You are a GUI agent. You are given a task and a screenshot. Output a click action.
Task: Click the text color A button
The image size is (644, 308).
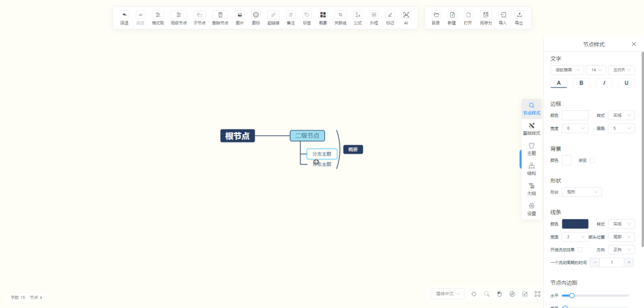[559, 83]
